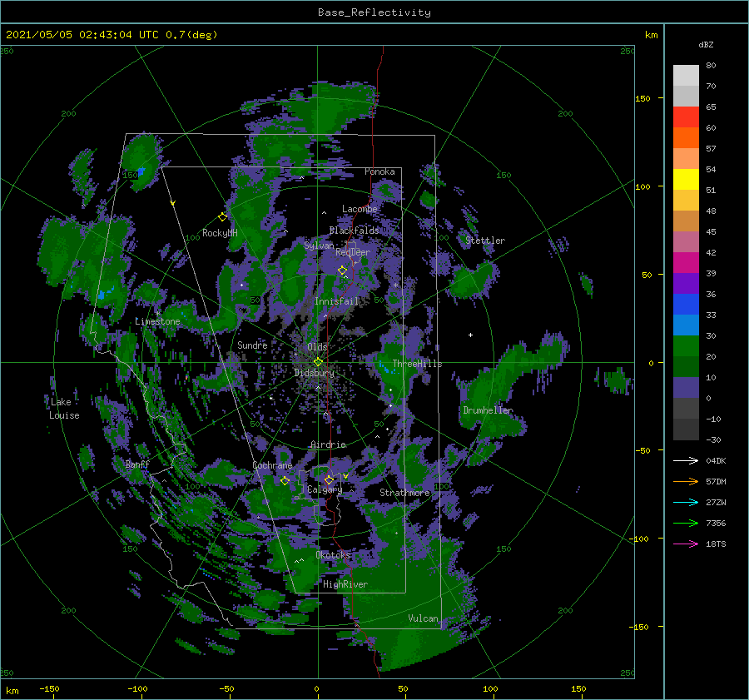Click the Olds label
Screen dimensions: 749x700
pyautogui.click(x=317, y=347)
